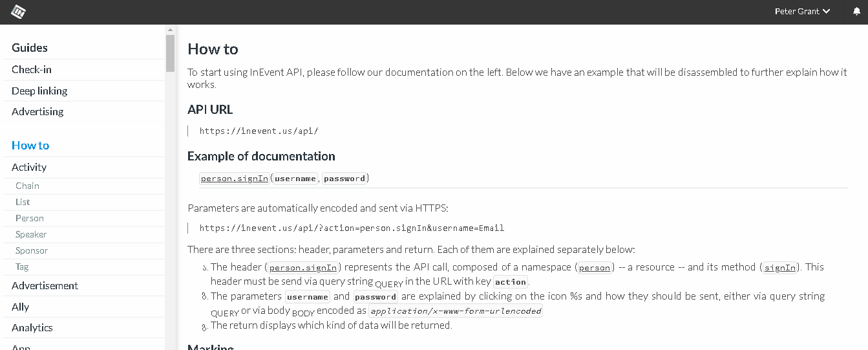Open the Chain sub-item under Activity
This screenshot has height=350, width=868.
tap(27, 186)
